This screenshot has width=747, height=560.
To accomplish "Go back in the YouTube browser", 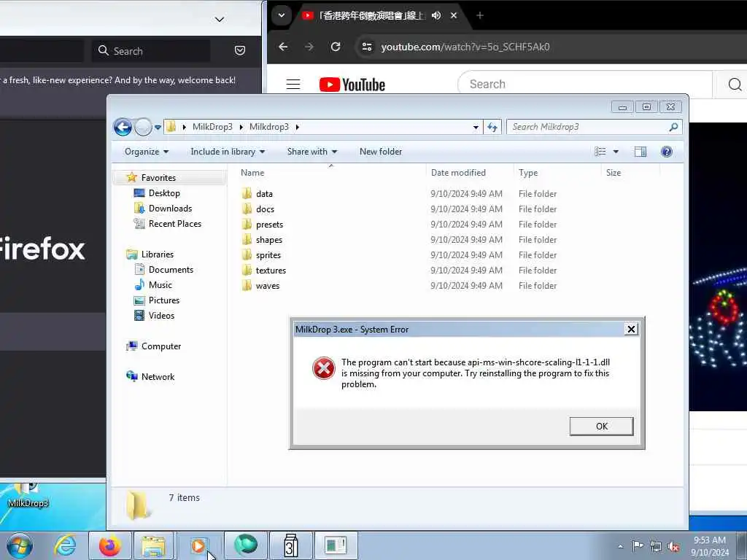I will pos(283,47).
